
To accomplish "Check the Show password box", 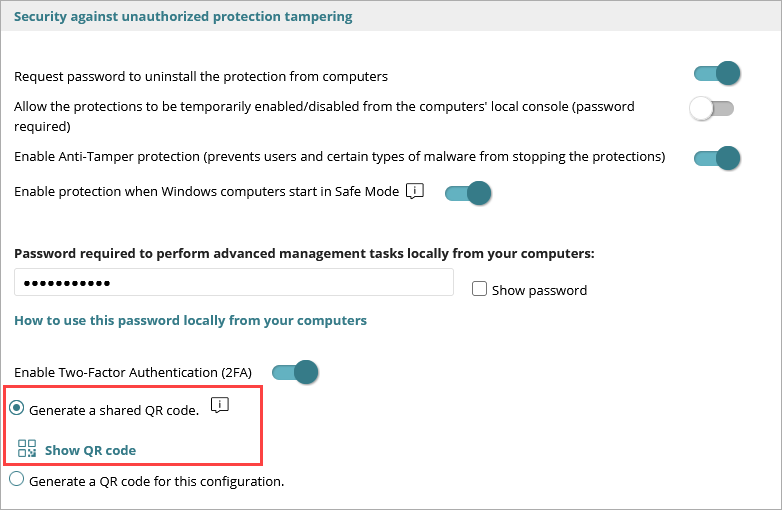I will point(479,289).
